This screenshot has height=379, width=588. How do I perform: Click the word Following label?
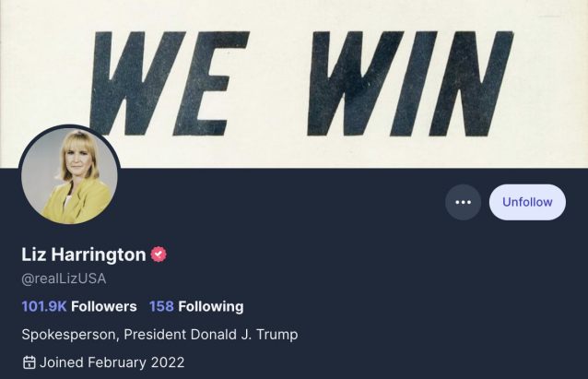point(211,307)
